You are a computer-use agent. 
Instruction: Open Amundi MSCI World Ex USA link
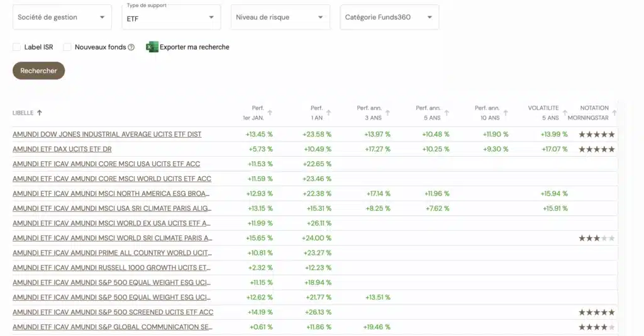pyautogui.click(x=111, y=223)
